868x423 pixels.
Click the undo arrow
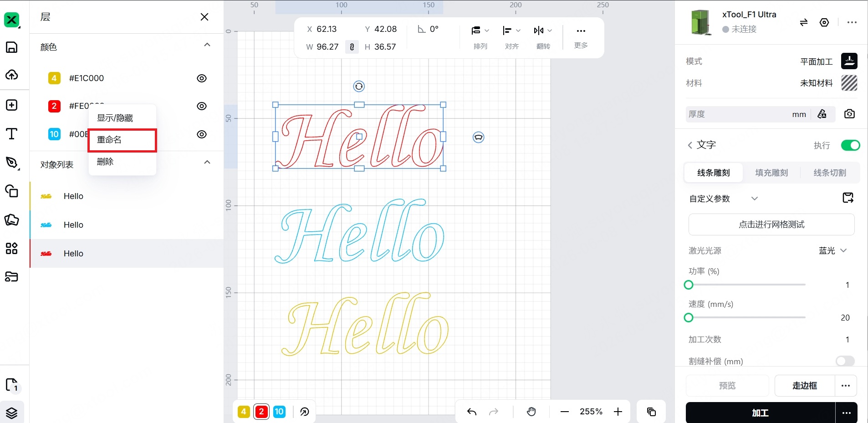[472, 412]
